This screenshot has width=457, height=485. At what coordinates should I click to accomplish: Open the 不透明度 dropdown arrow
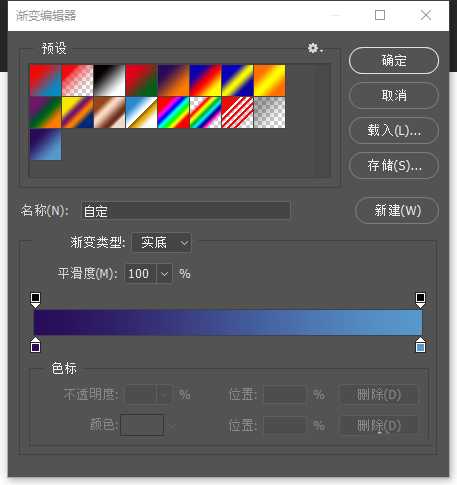point(164,395)
